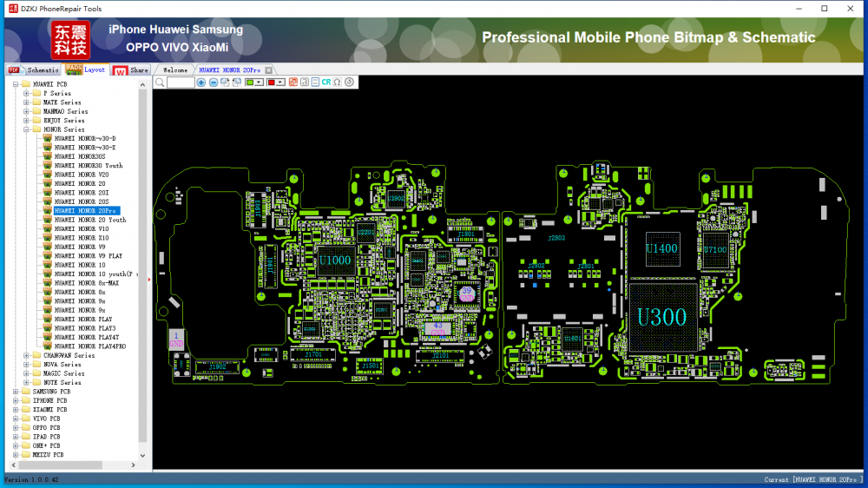This screenshot has width=868, height=488.
Task: Select HUAWEI HONOR 20 Youth in tree
Action: [89, 220]
